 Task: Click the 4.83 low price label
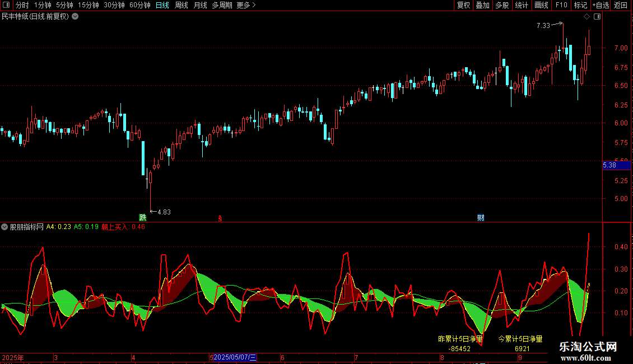click(164, 212)
